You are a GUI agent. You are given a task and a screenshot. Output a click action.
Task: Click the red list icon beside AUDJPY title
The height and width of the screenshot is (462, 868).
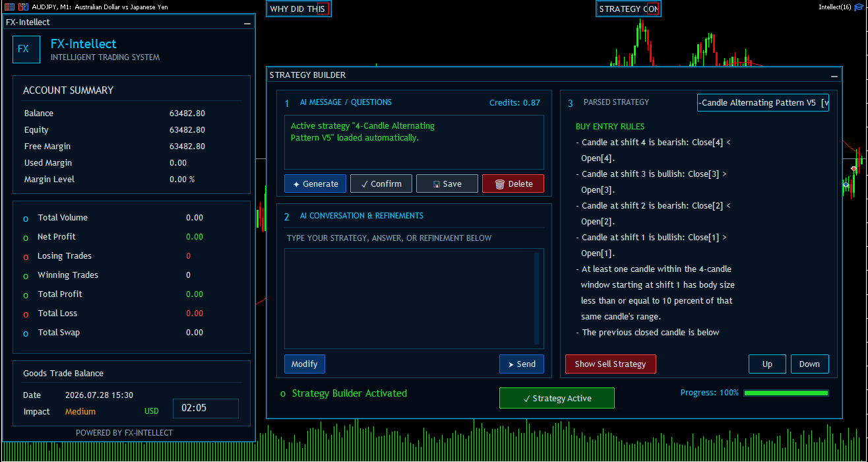(x=9, y=7)
